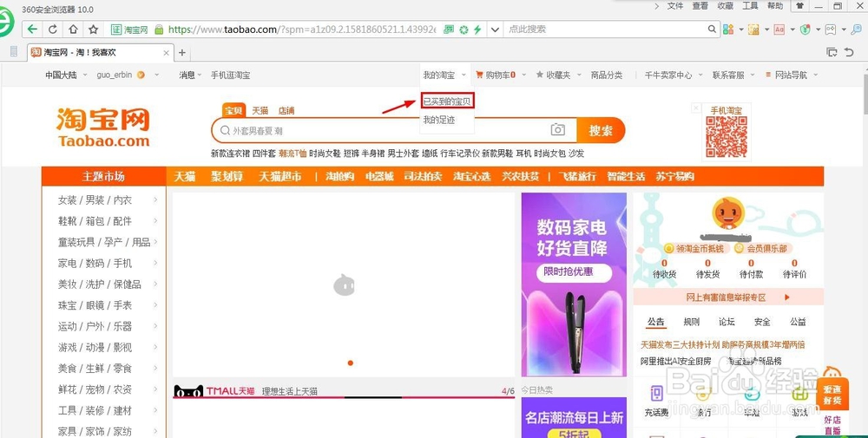Image resolution: width=868 pixels, height=438 pixels.
Task: Select 我的足迹 from the menu
Action: point(439,120)
